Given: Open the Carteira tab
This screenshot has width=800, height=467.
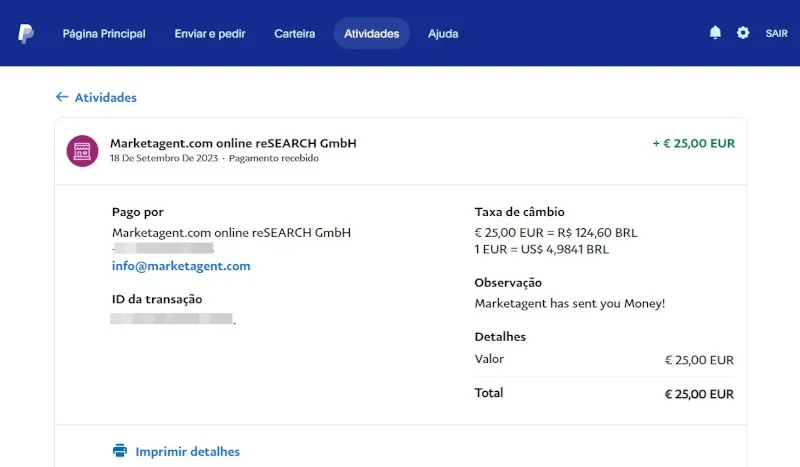Looking at the screenshot, I should [x=294, y=34].
